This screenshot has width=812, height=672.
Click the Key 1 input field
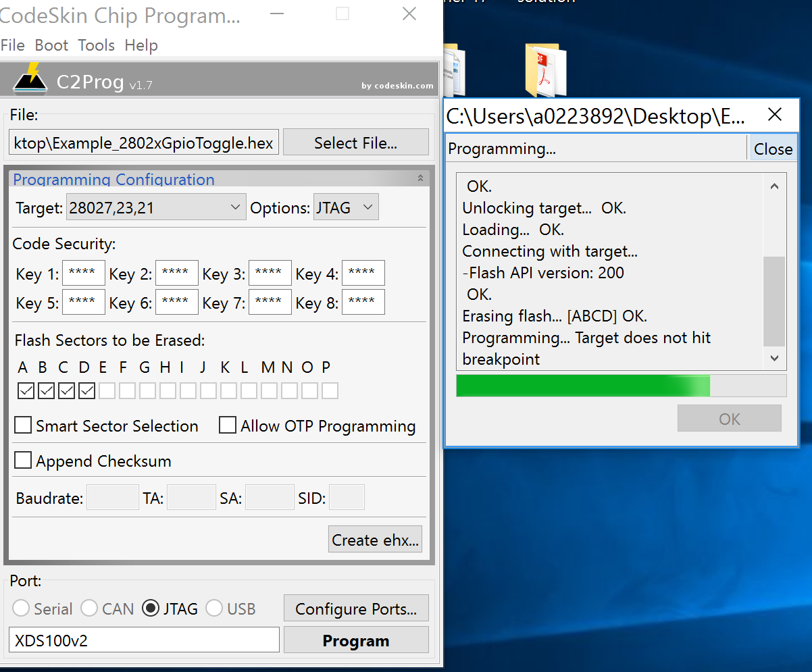point(84,273)
